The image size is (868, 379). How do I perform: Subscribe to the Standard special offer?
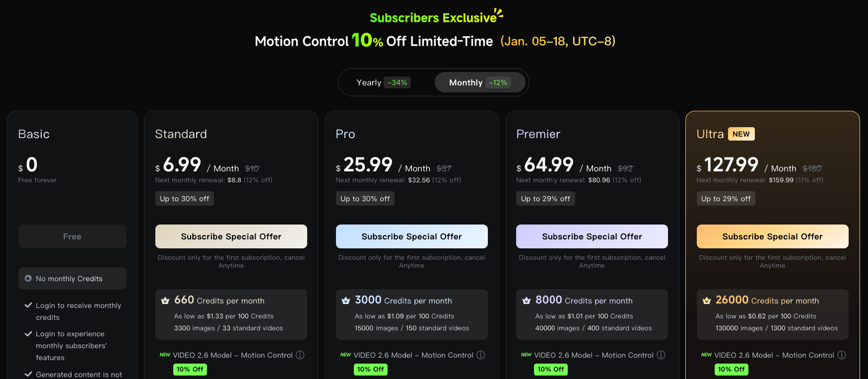tap(231, 236)
